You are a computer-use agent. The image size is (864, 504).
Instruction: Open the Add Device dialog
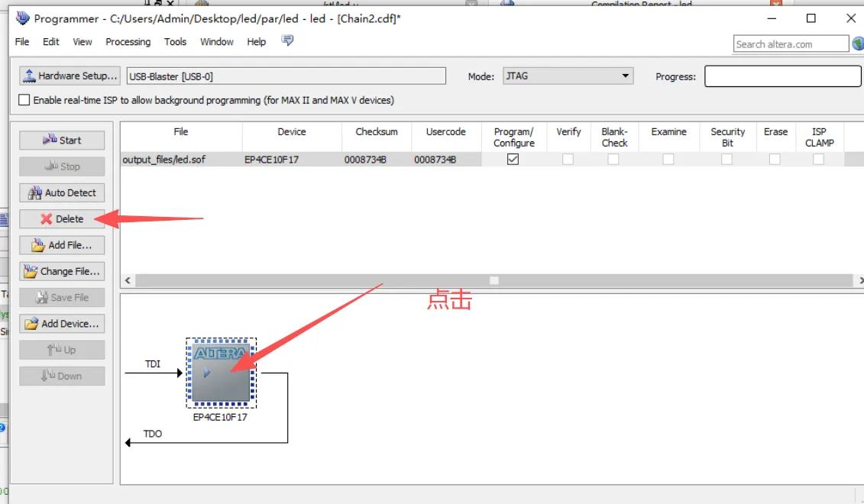tap(62, 323)
